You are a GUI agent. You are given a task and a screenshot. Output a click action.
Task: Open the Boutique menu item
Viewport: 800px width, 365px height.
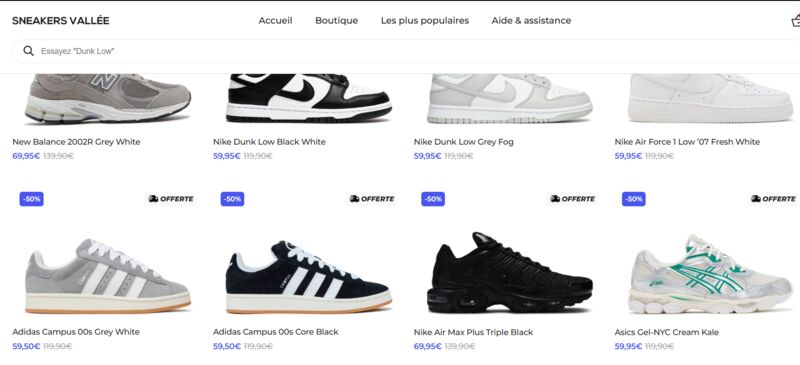(336, 20)
